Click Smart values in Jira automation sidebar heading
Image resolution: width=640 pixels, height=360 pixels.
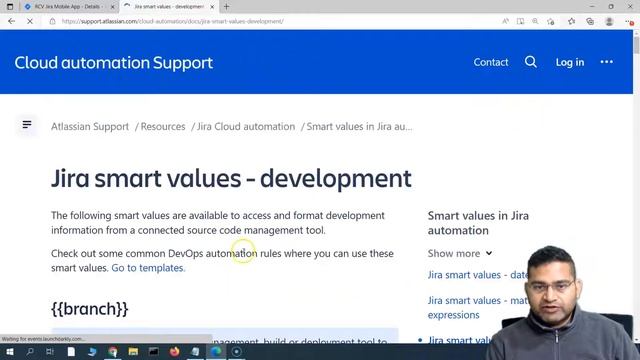[478, 223]
